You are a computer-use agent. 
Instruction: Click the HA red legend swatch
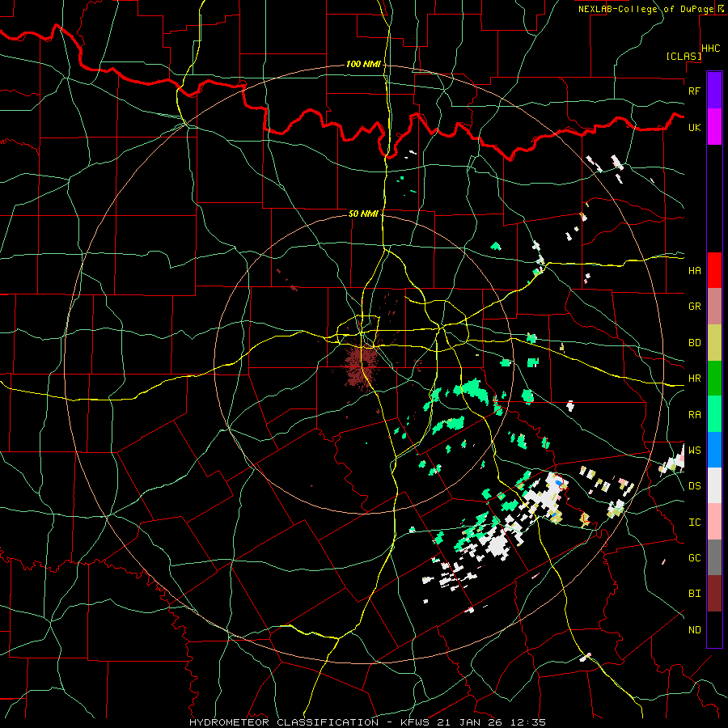click(714, 270)
